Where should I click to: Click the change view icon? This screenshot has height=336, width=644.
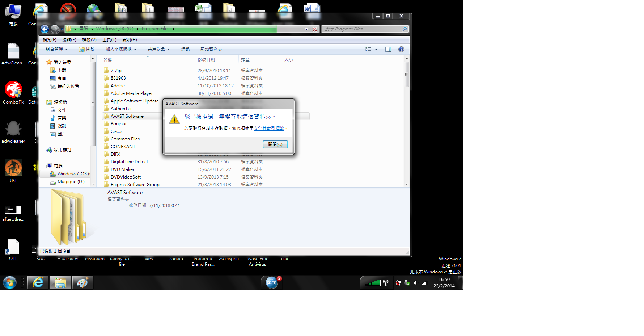tap(368, 49)
